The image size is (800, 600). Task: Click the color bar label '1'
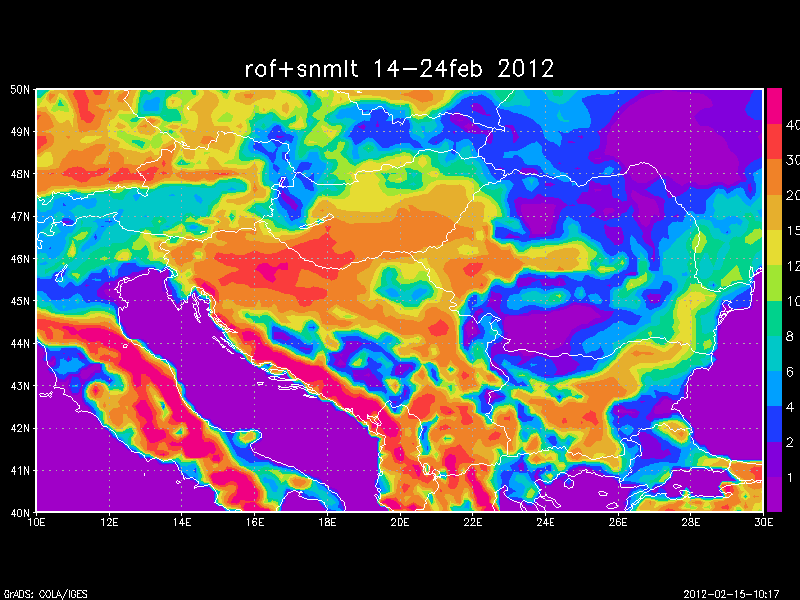point(790,478)
